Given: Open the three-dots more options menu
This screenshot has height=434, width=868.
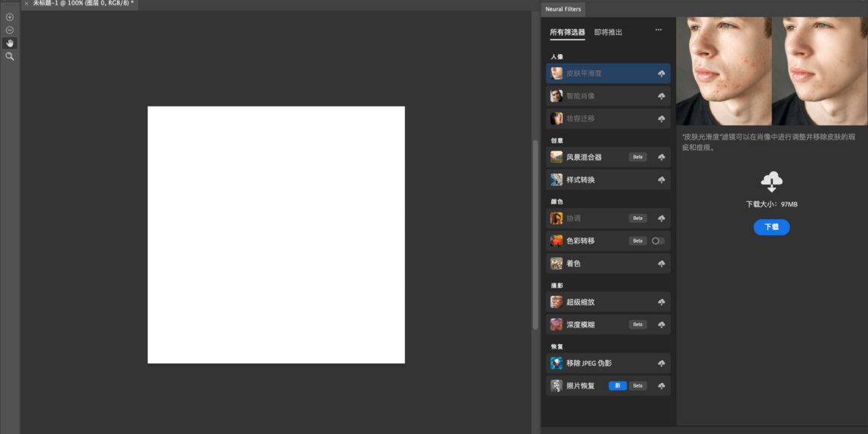Looking at the screenshot, I should pos(658,30).
